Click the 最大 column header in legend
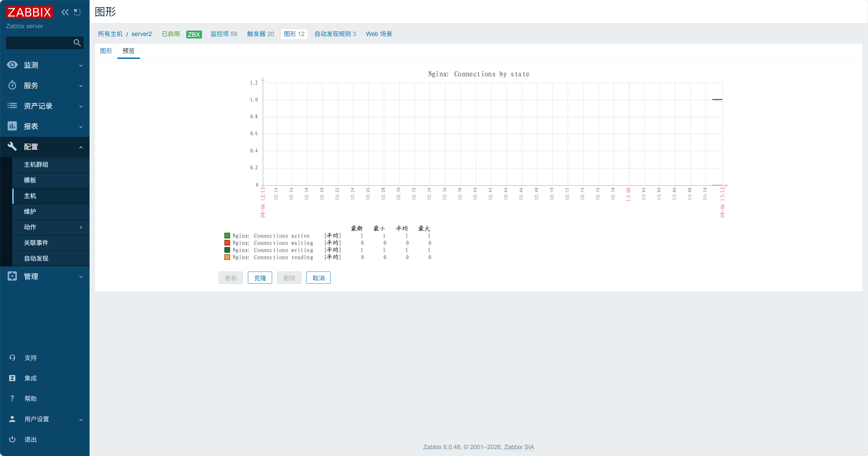Screen dimensions: 868x456 (x=424, y=228)
